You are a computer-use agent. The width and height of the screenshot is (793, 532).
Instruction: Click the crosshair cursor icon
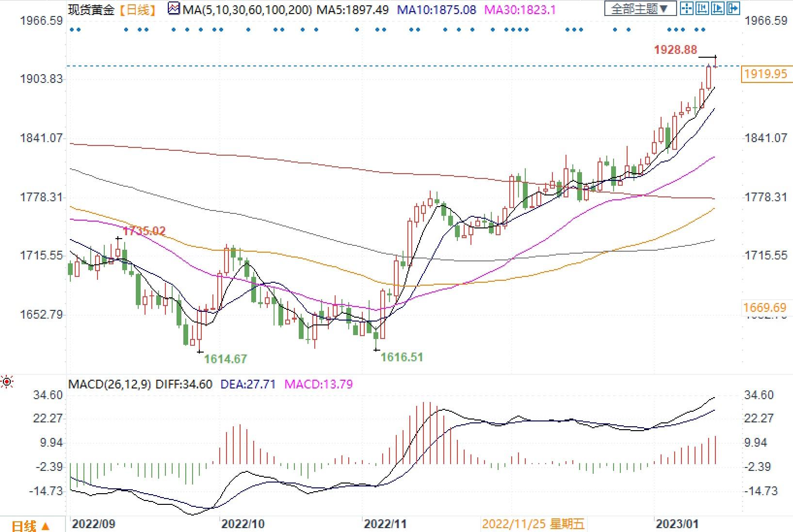[x=686, y=8]
